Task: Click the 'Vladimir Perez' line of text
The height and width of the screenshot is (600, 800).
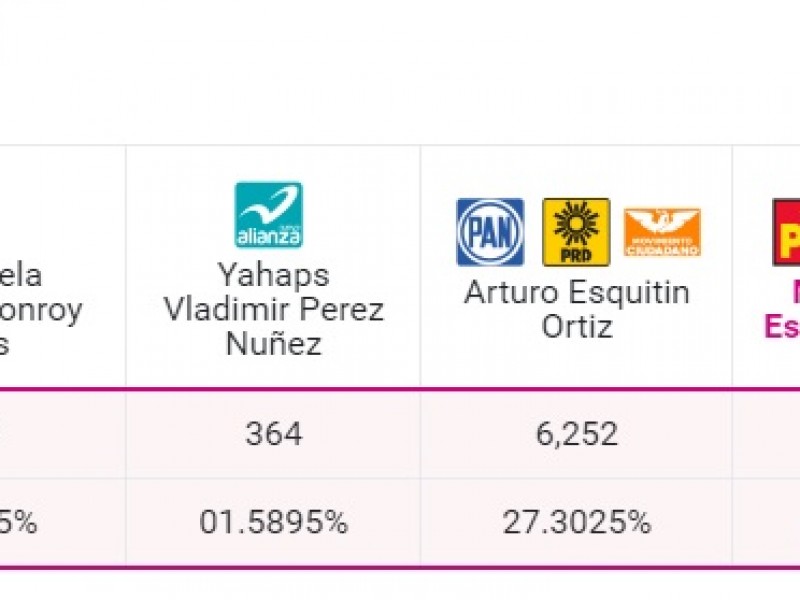Action: [x=273, y=309]
